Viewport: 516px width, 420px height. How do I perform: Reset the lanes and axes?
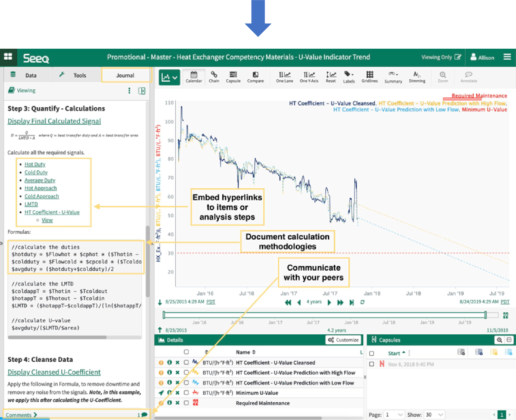point(331,77)
